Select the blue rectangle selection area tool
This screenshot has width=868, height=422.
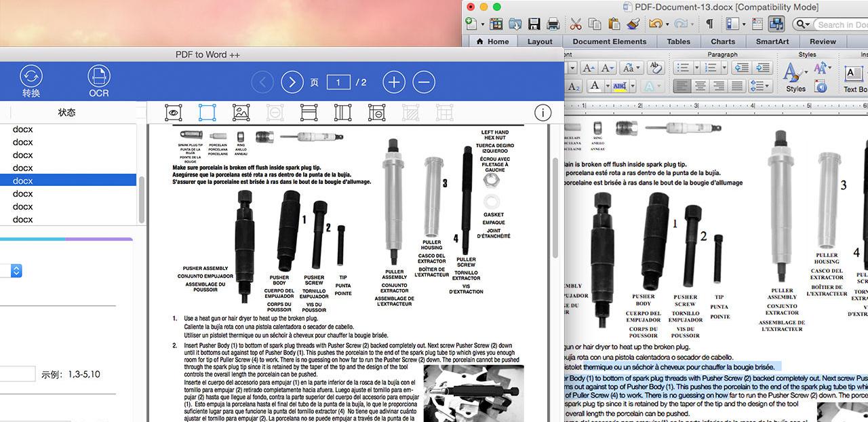coord(207,112)
